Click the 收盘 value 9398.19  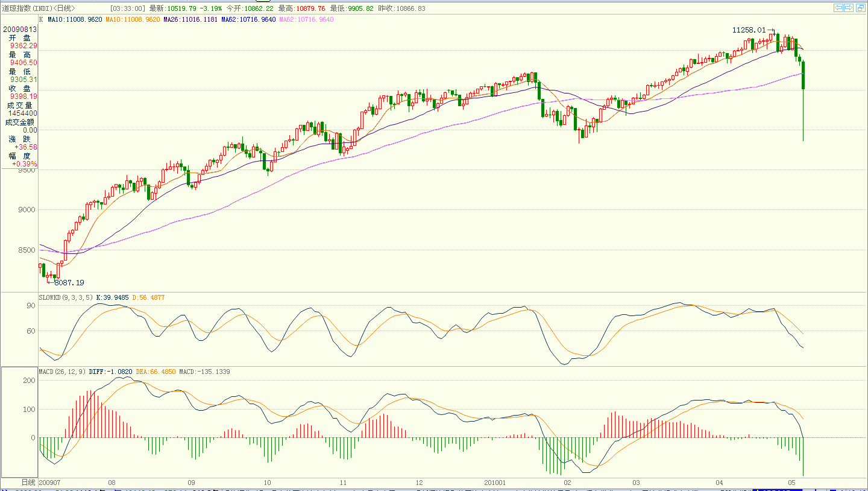pyautogui.click(x=24, y=96)
